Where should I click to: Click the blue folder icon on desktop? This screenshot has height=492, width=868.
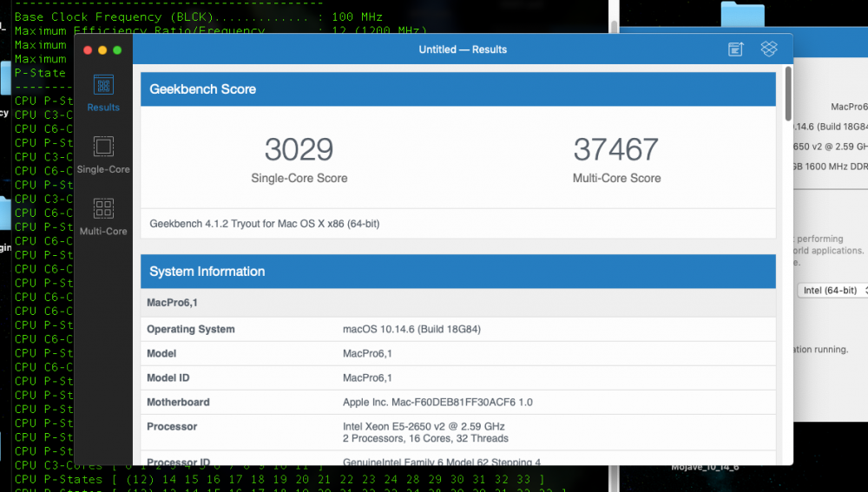point(742,14)
